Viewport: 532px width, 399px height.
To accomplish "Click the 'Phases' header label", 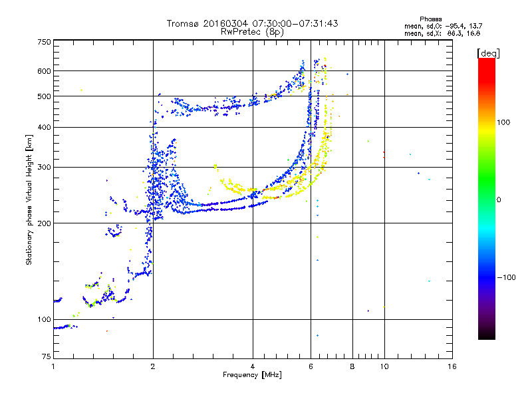I will click(x=430, y=19).
